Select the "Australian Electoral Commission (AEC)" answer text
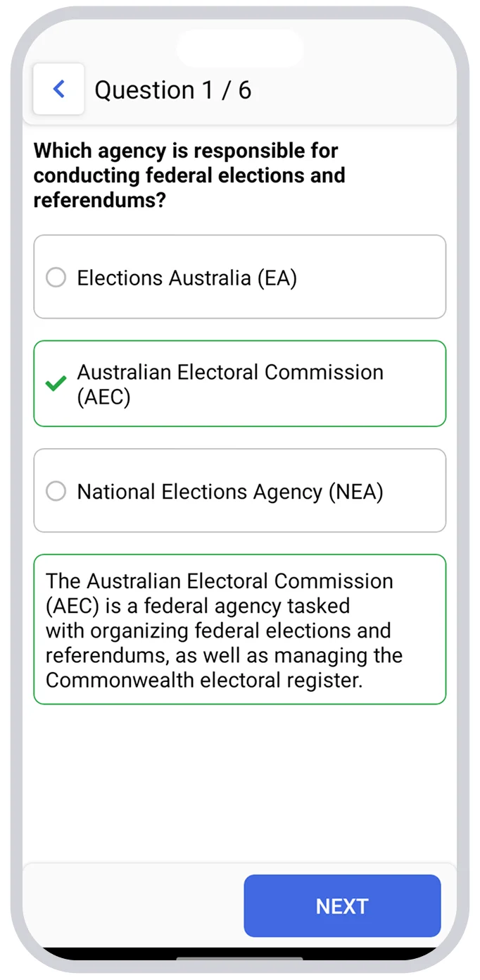480x980 pixels. point(230,373)
